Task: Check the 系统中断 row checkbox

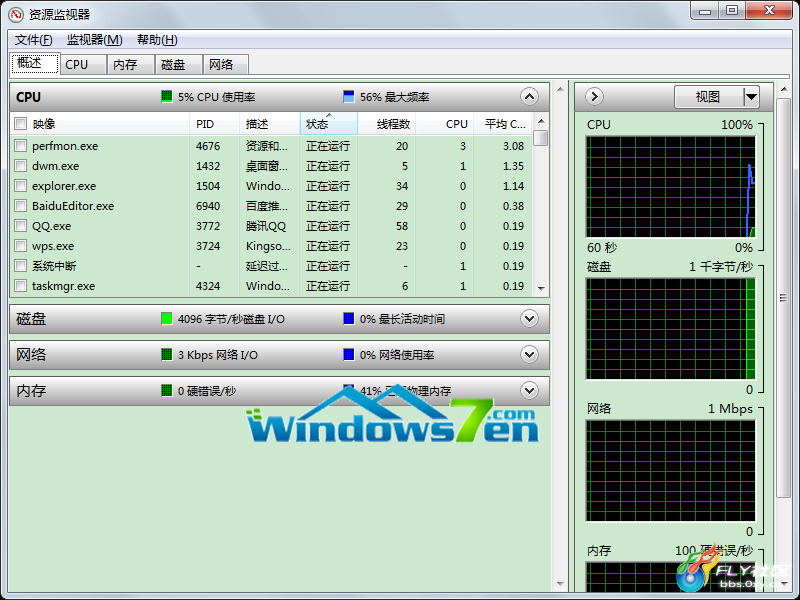Action: (x=20, y=266)
